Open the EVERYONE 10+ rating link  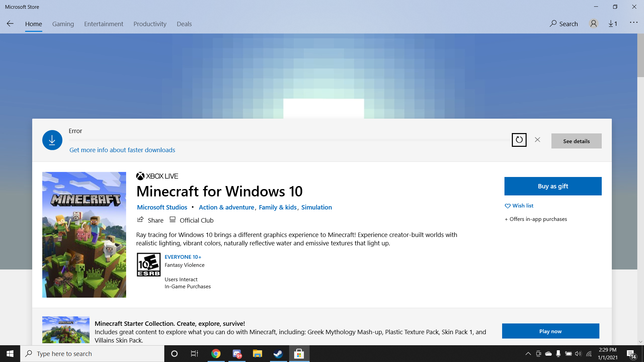pyautogui.click(x=183, y=257)
